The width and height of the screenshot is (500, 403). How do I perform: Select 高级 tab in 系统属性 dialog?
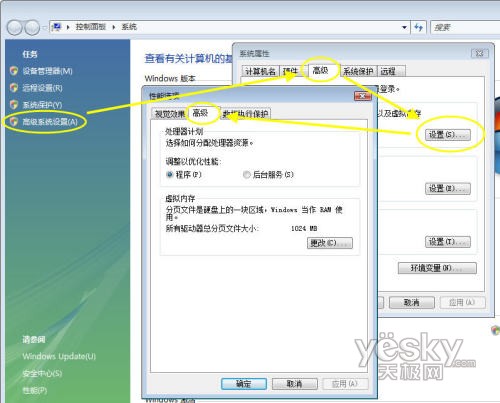pos(320,70)
